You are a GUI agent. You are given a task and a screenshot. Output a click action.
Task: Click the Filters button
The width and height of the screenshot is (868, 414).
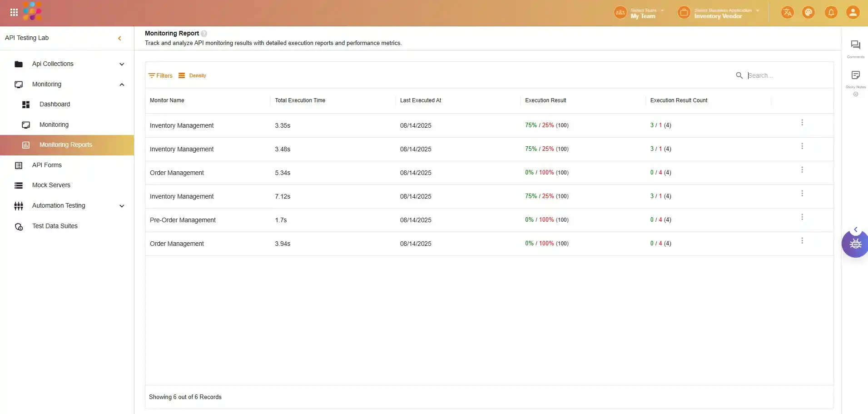[160, 76]
